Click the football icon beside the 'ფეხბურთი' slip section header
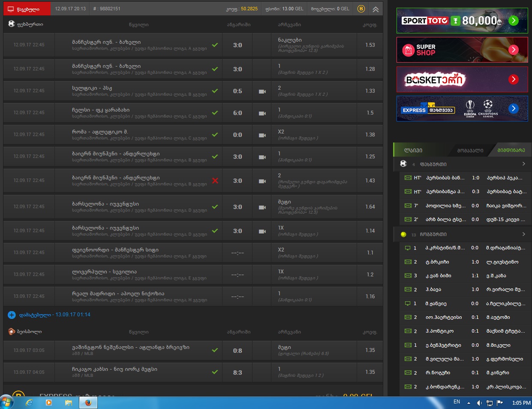The height and width of the screenshot is (409, 532). pyautogui.click(x=12, y=24)
